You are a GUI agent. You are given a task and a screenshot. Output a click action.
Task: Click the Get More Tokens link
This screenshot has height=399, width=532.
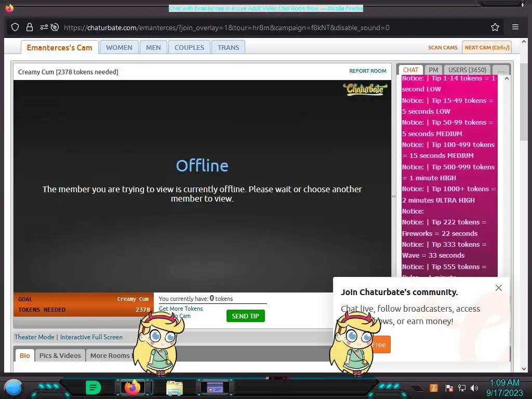tap(181, 309)
